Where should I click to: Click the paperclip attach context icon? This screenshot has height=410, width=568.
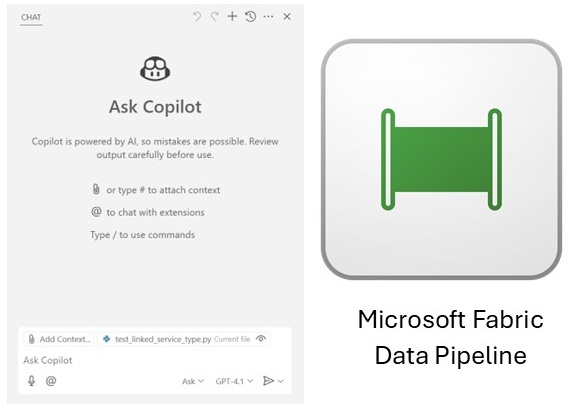96,189
